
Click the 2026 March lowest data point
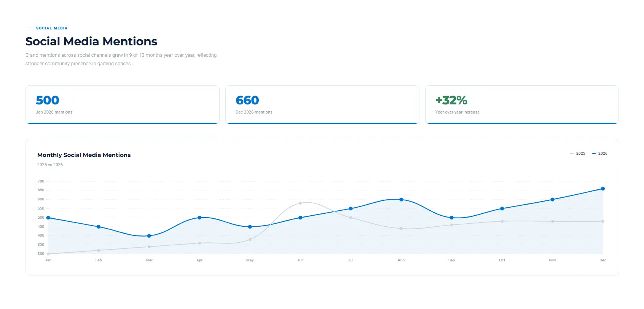coord(149,236)
